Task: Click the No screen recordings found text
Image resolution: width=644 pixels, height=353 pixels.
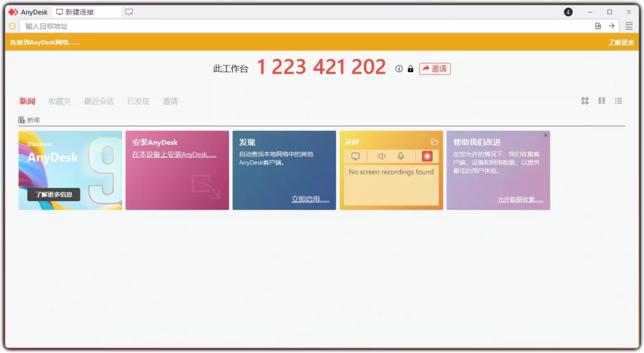Action: click(x=391, y=172)
